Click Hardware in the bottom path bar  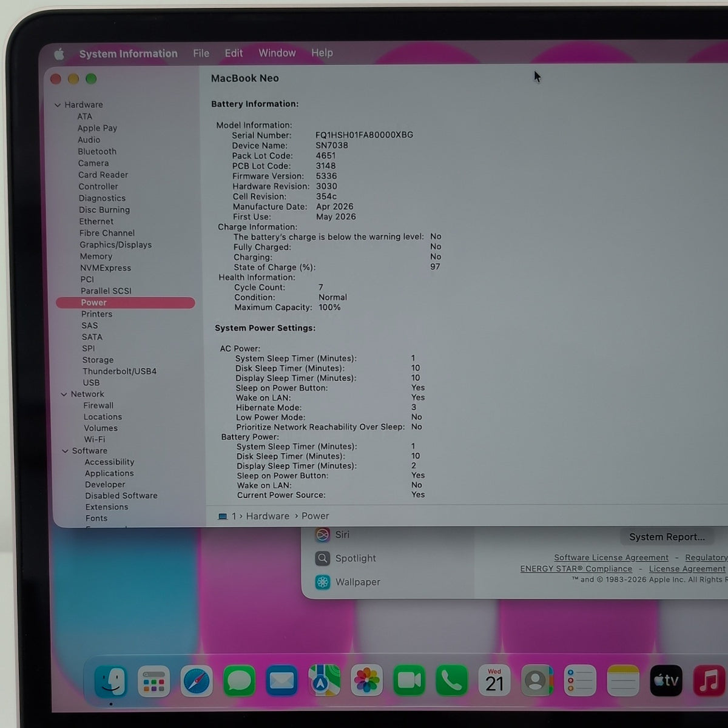tap(268, 516)
